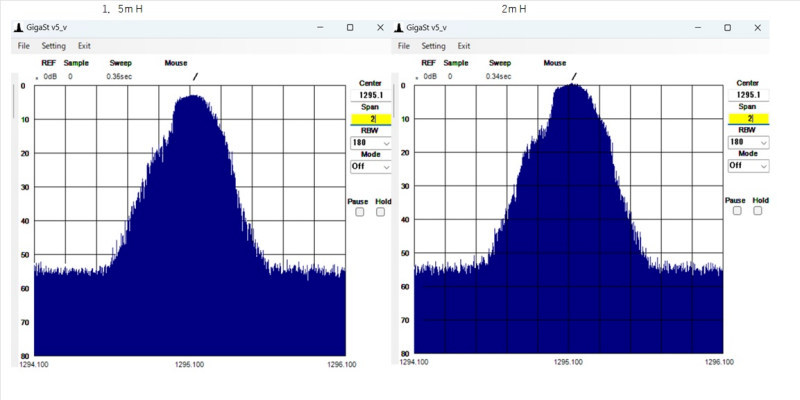Screen dimensions: 800x400
Task: Click REF level slider handle beside left graph
Action: [14, 101]
